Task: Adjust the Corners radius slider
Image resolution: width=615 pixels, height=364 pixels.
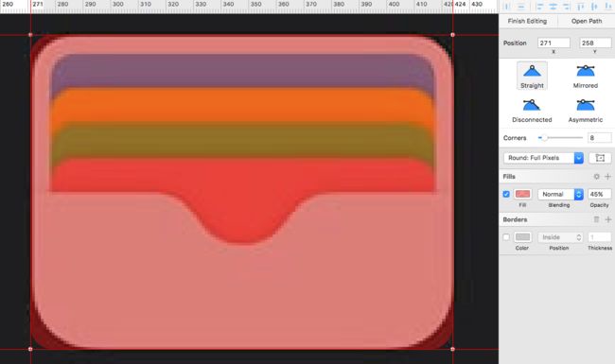Action: (560, 137)
